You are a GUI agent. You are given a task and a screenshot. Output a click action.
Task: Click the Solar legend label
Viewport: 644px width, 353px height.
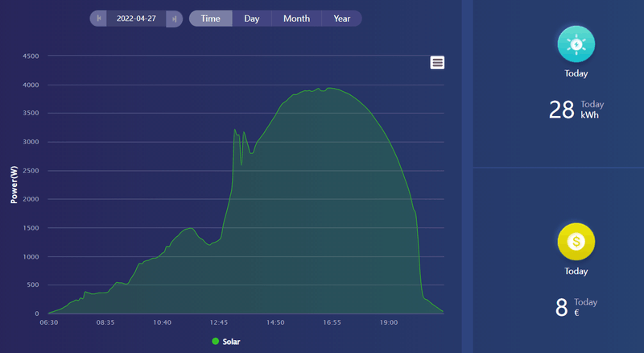pyautogui.click(x=231, y=342)
